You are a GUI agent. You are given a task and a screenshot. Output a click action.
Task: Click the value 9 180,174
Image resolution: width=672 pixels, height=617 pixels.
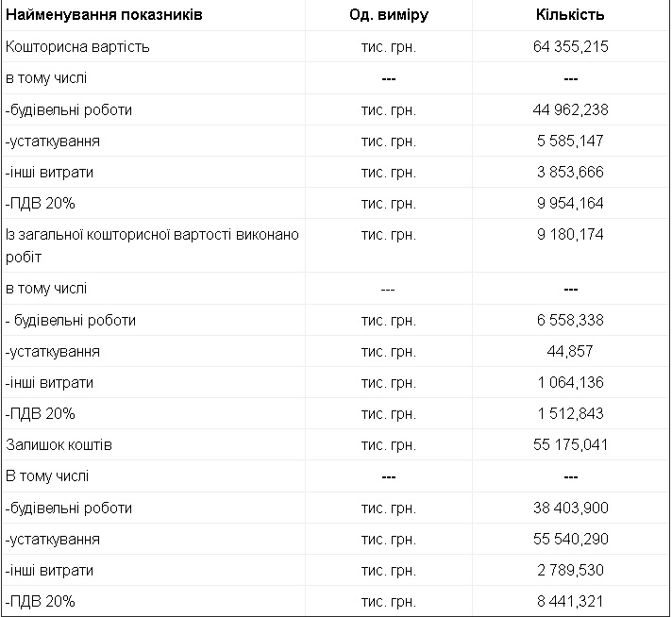[x=570, y=234]
